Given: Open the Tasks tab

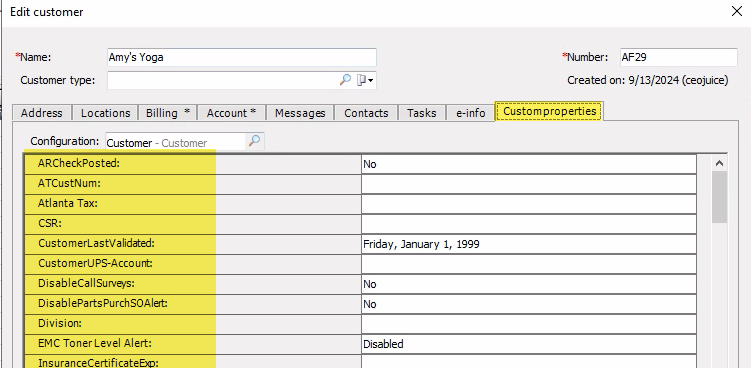Looking at the screenshot, I should 421,113.
